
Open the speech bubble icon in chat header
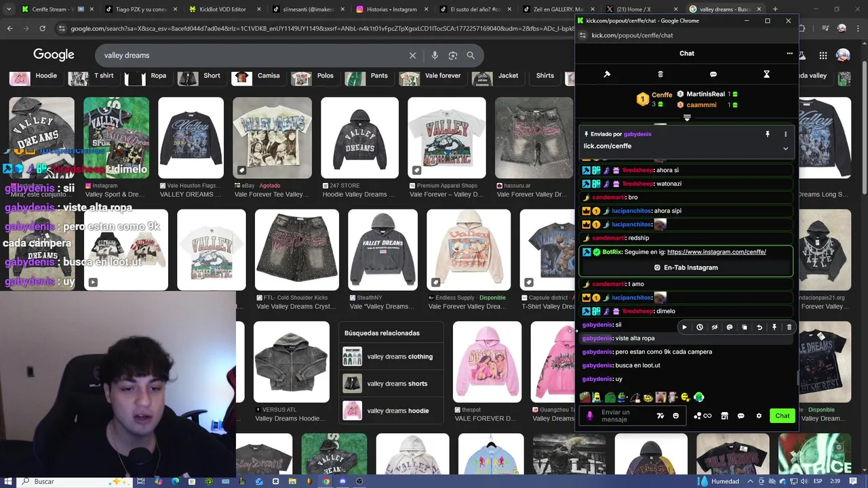tap(713, 74)
